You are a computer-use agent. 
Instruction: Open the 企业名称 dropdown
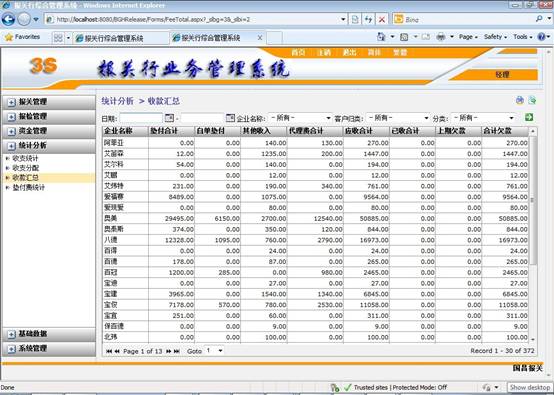point(300,118)
